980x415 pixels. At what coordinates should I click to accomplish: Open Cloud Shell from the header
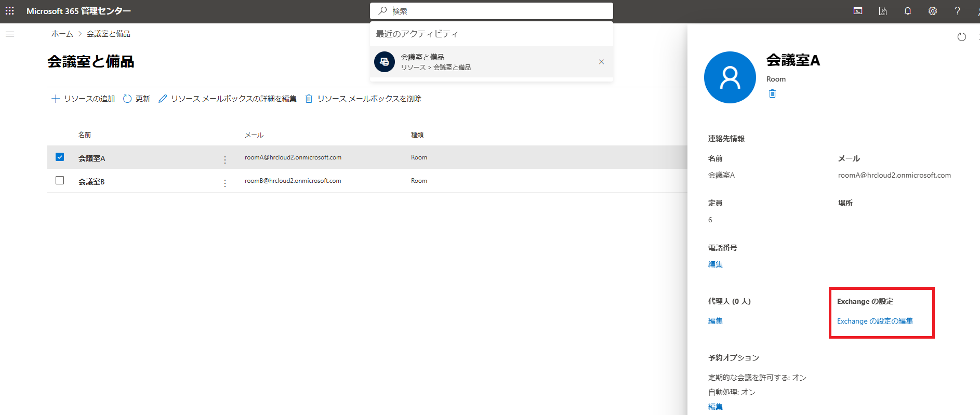[x=858, y=11]
